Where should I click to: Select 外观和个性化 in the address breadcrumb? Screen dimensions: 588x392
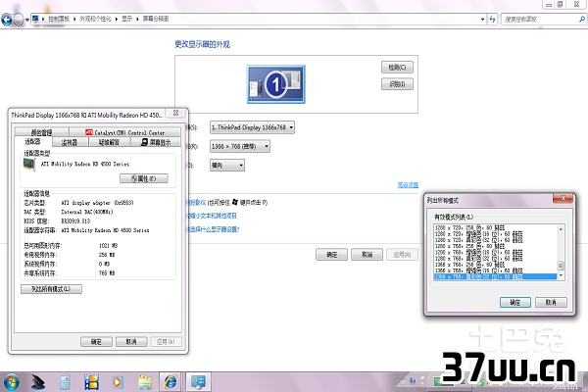coord(95,19)
